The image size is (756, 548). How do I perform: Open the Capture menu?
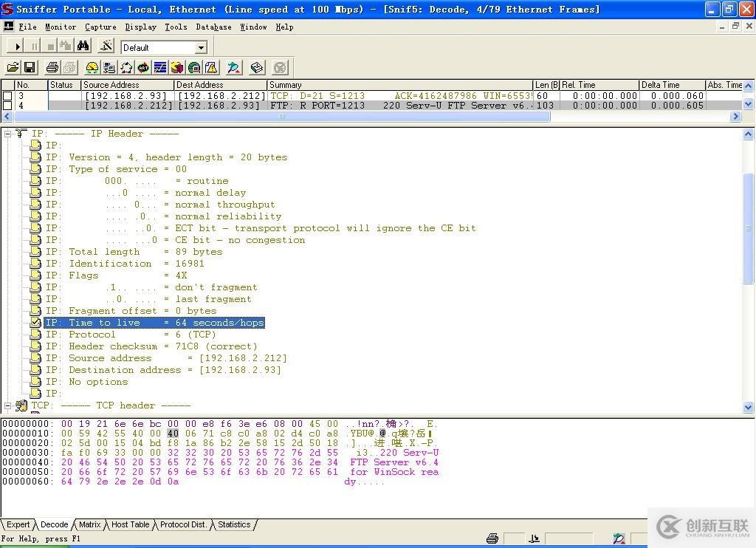[x=100, y=27]
